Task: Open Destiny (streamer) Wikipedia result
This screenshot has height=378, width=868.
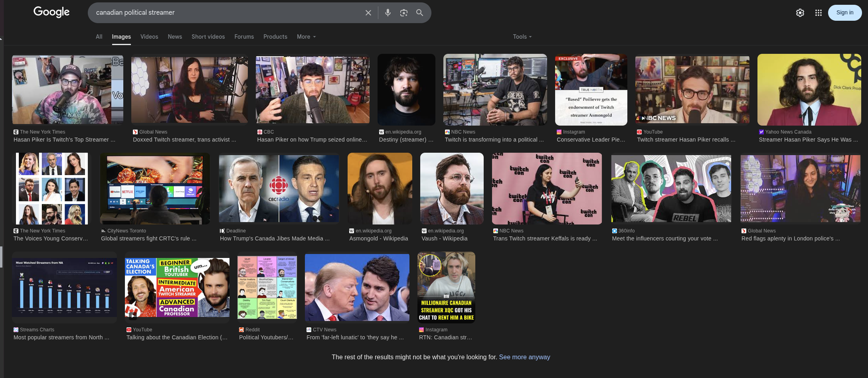Action: point(406,140)
